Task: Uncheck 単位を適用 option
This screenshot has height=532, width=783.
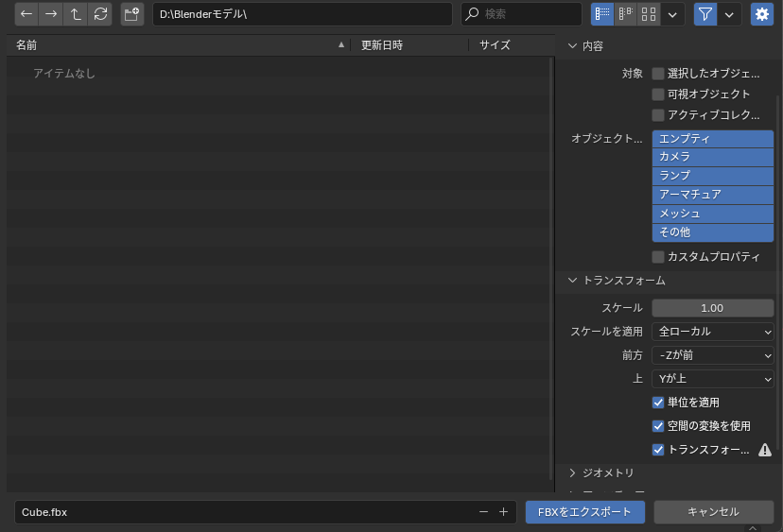Action: 658,403
